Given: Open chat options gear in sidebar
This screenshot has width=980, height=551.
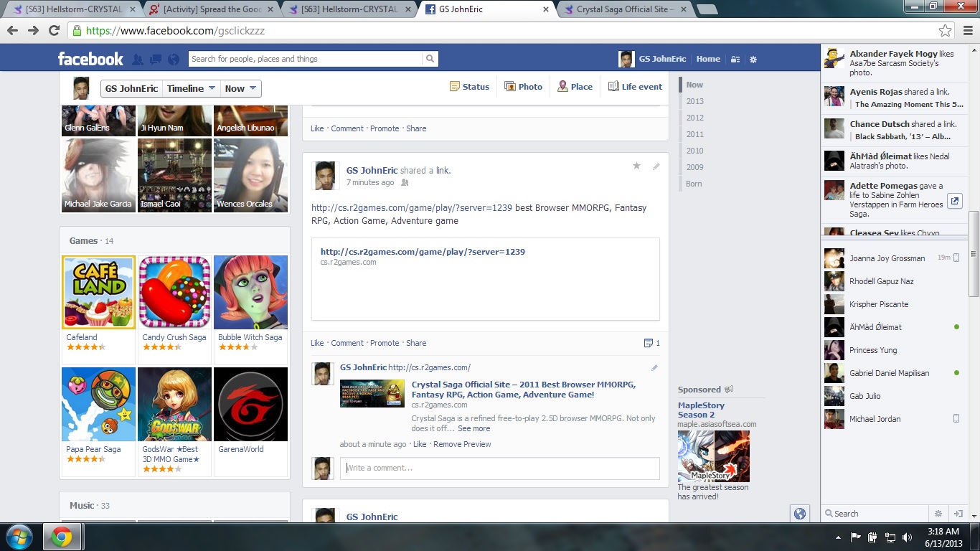Looking at the screenshot, I should pyautogui.click(x=938, y=514).
